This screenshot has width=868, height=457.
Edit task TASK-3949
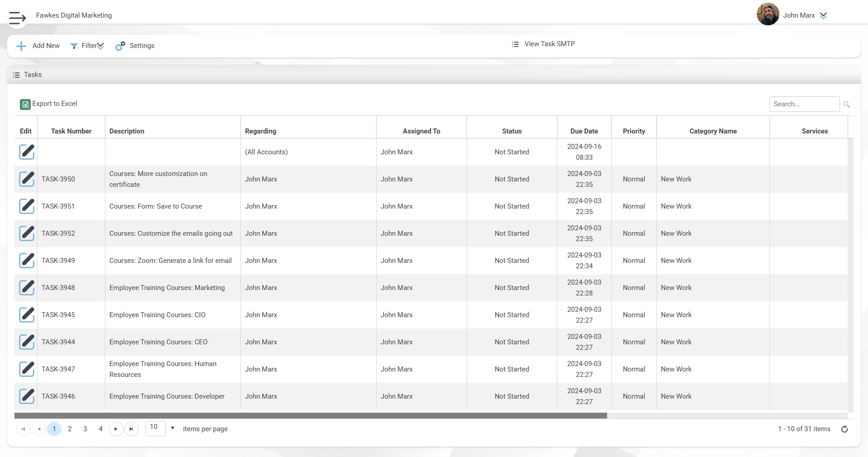coord(27,261)
